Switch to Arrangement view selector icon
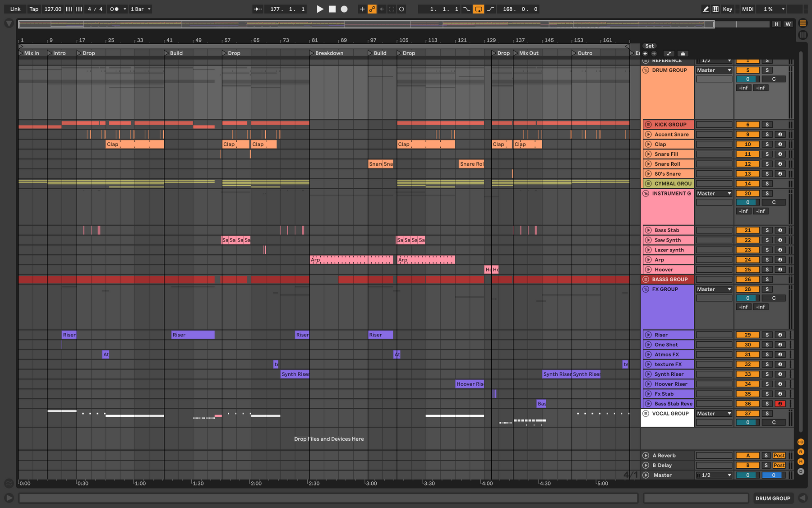This screenshot has width=812, height=508. pos(803,23)
